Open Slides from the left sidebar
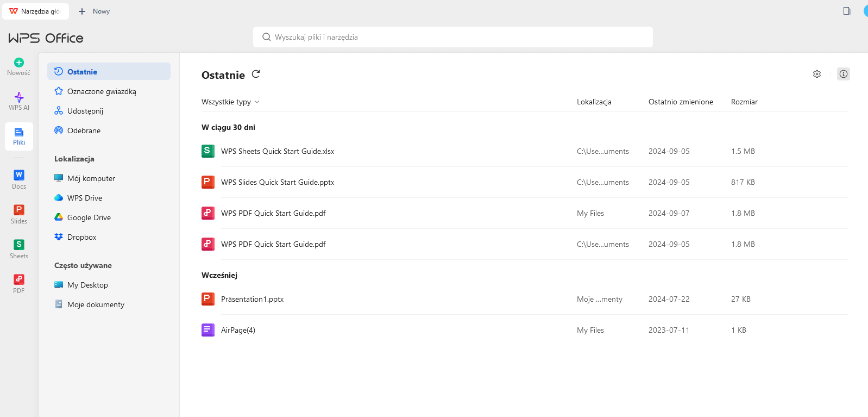Image resolution: width=868 pixels, height=417 pixels. (19, 214)
